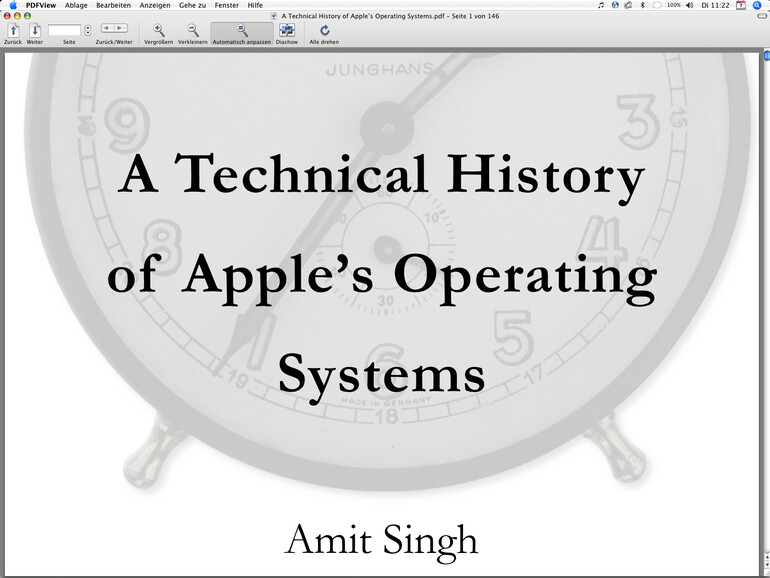Click the Seite page number field

pyautogui.click(x=64, y=30)
